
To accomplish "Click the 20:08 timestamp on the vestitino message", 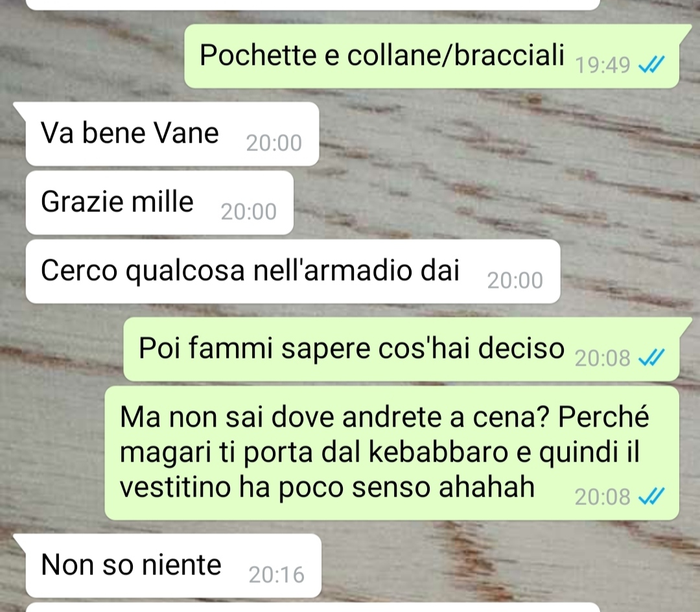I will (603, 497).
